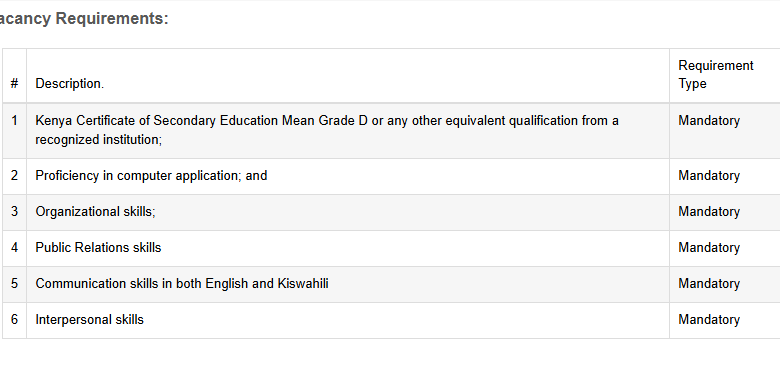This screenshot has height=365, width=780.
Task: Click row number 5 cell
Action: click(14, 283)
